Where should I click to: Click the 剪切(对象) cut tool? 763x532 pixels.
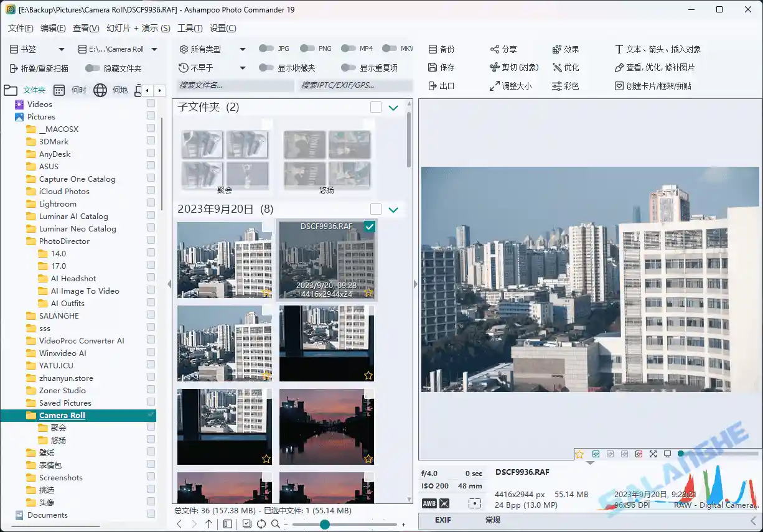pos(509,67)
